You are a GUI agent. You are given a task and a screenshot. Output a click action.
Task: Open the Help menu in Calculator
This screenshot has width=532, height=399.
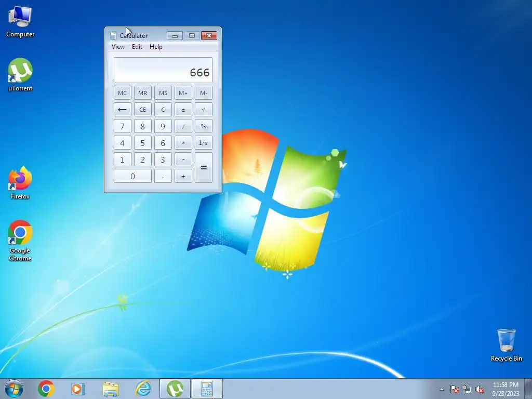coord(156,47)
